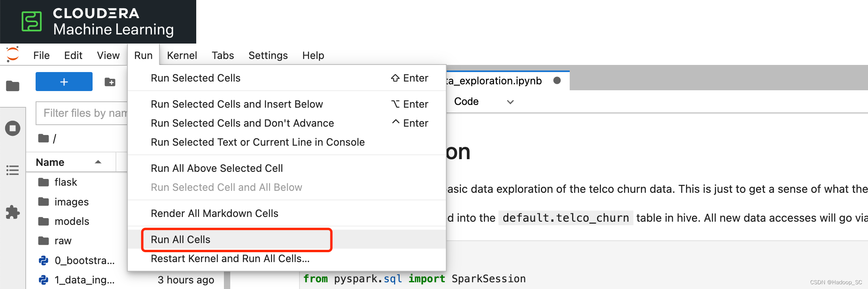
Task: Open the running kernels sidebar icon
Action: point(13,128)
